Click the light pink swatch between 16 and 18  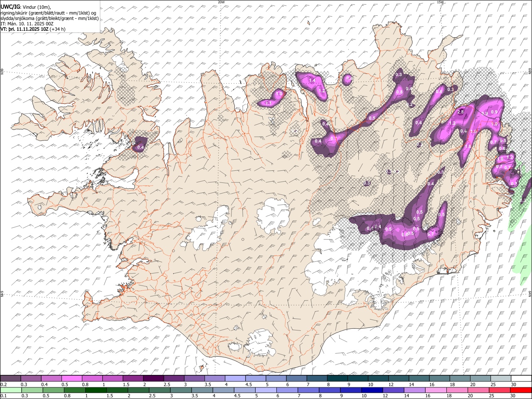(x=436, y=390)
